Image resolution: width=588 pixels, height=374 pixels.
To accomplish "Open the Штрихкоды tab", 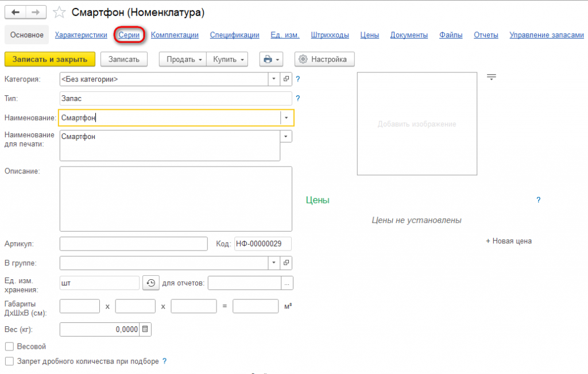I will click(330, 35).
